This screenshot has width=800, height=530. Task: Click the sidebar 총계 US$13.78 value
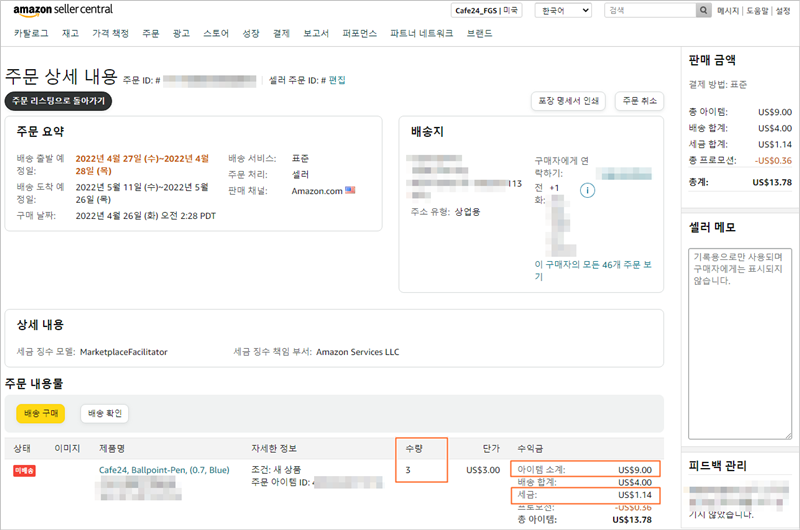click(x=772, y=182)
